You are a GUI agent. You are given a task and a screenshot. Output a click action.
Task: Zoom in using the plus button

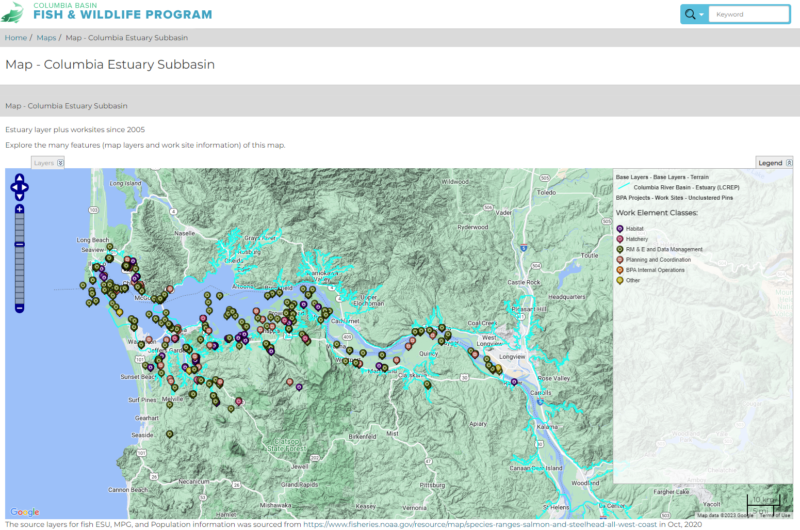(19, 209)
